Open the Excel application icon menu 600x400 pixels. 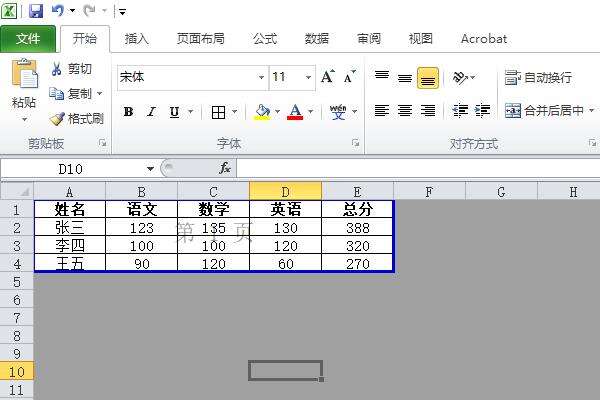click(x=9, y=10)
